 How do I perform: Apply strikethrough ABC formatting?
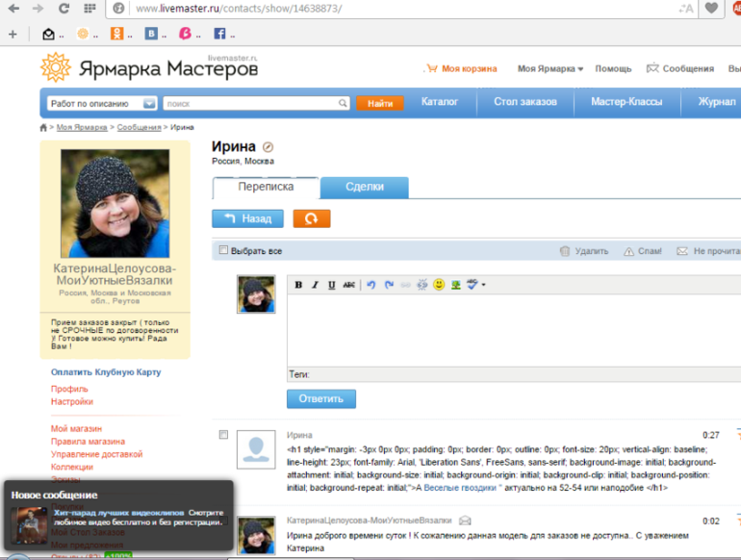[x=348, y=285]
